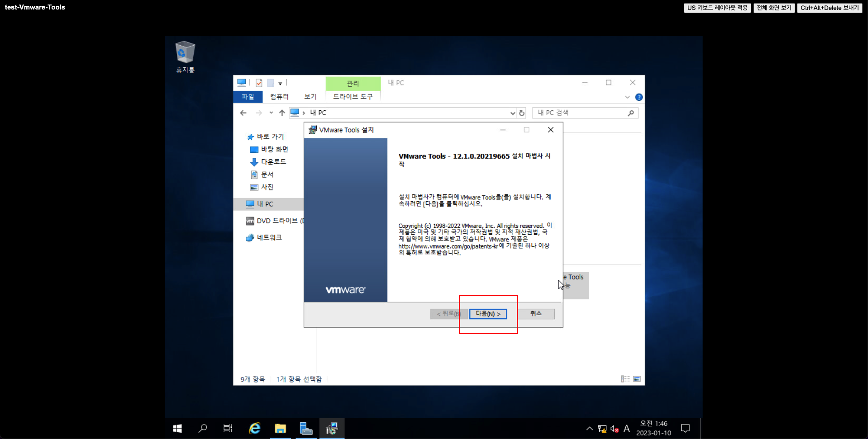Click 전체 화면 보기 button
Screen dimensions: 868x439
pyautogui.click(x=774, y=8)
